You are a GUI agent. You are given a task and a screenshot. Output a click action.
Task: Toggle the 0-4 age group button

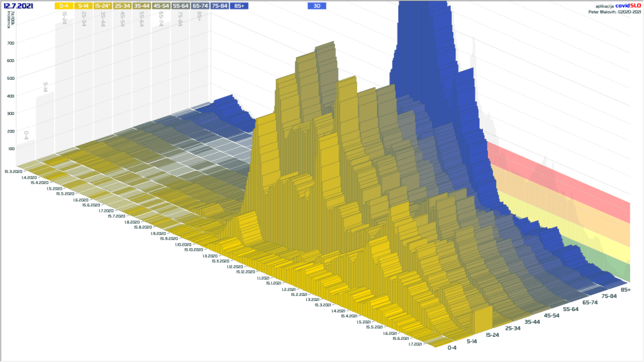[x=64, y=6]
